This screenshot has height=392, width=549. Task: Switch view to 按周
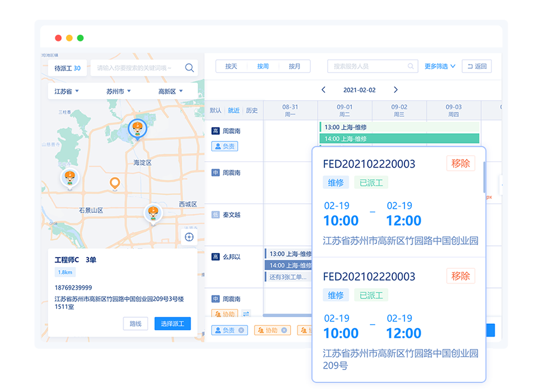click(263, 66)
